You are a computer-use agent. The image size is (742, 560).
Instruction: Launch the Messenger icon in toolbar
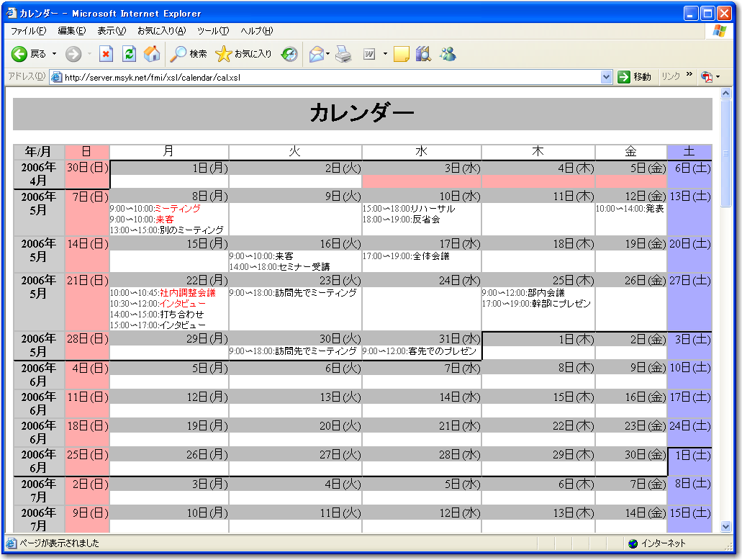point(448,54)
